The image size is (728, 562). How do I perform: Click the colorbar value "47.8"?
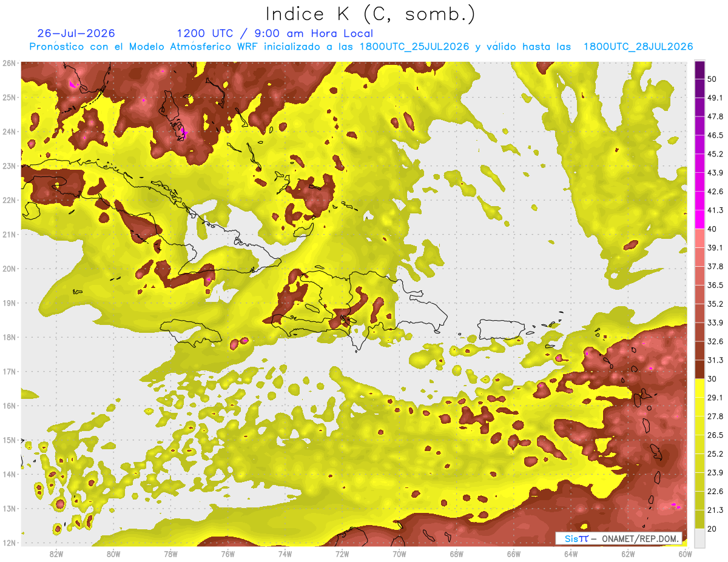716,116
